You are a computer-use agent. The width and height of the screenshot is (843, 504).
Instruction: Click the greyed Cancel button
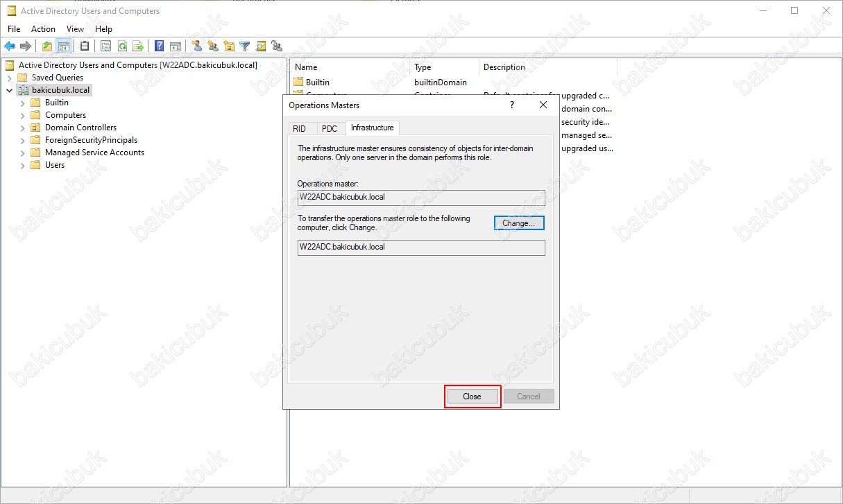tap(528, 397)
